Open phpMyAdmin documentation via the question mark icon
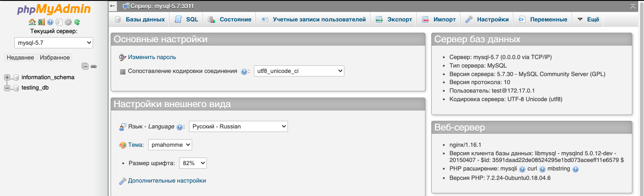644x196 pixels. point(50,22)
